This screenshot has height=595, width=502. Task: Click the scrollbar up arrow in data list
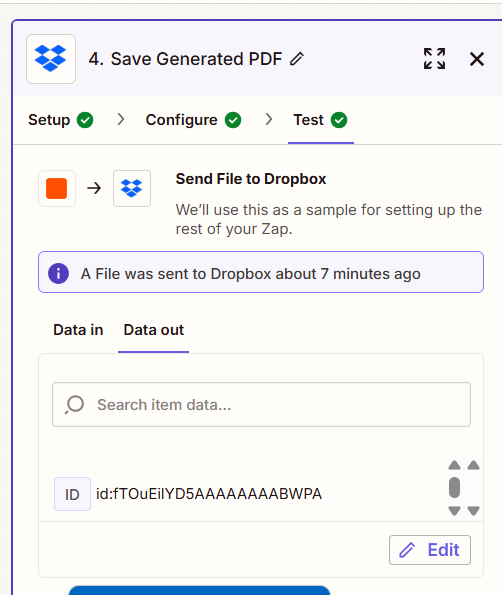click(x=454, y=465)
